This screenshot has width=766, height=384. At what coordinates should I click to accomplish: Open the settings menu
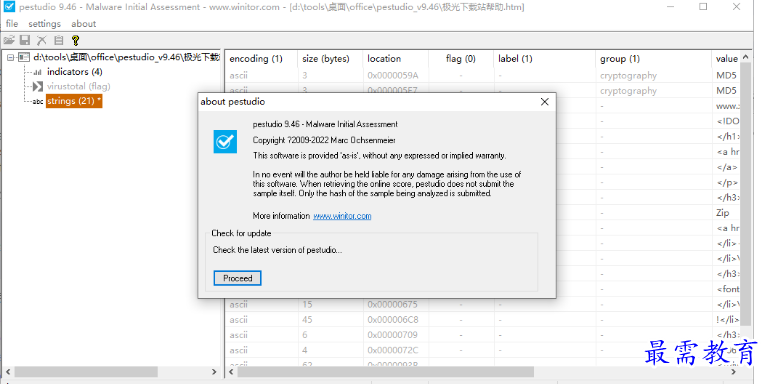(x=44, y=23)
